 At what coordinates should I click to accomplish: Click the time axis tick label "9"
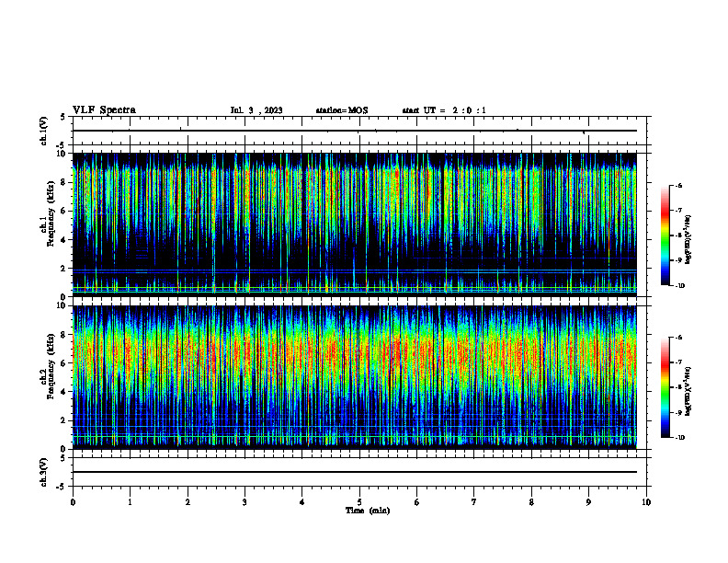click(588, 502)
